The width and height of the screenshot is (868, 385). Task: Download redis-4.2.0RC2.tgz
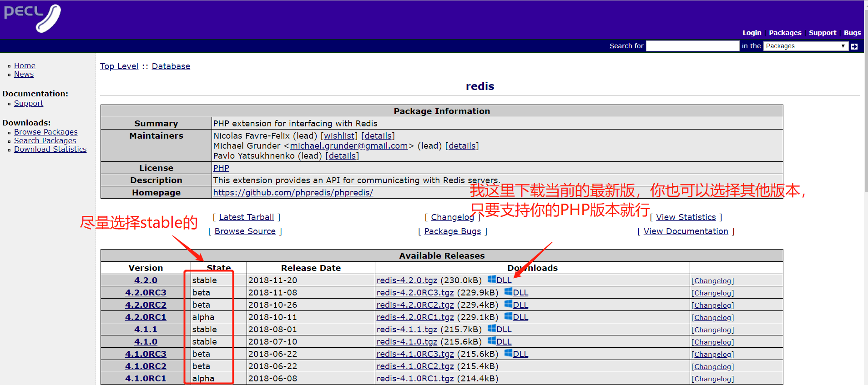point(415,305)
